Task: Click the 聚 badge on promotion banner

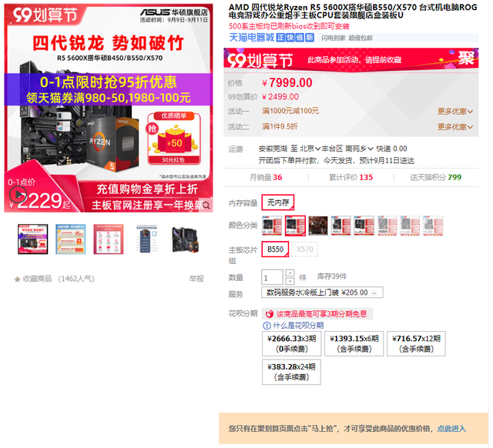Action: coord(466,59)
